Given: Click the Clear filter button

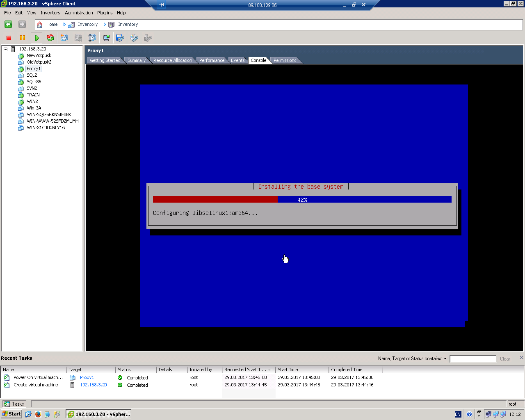Looking at the screenshot, I should pos(505,359).
